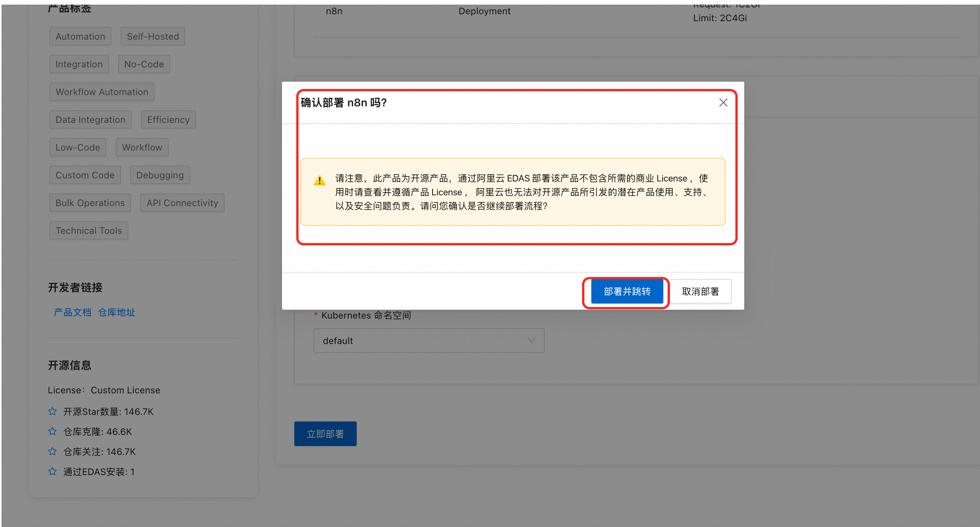980x527 pixels.
Task: Select the Workflow Automation tag
Action: (102, 92)
